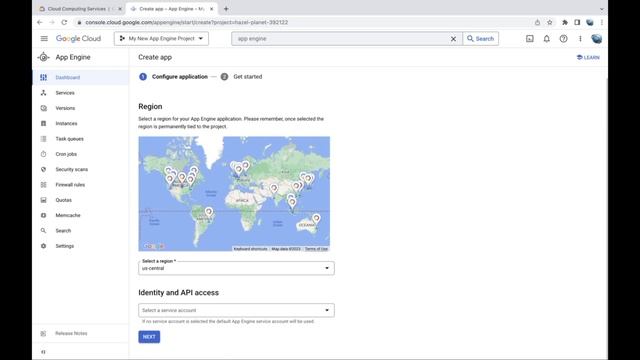Image resolution: width=640 pixels, height=360 pixels.
Task: Clear the search field with the X icon
Action: [x=453, y=39]
